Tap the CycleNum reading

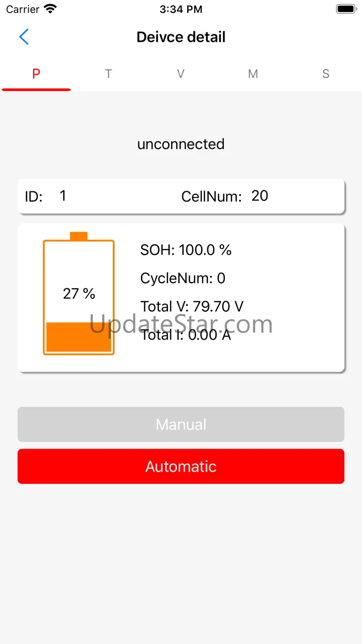[183, 278]
